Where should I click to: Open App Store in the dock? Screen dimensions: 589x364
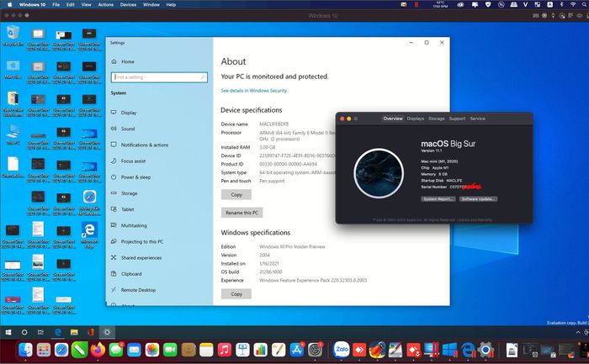(x=297, y=350)
